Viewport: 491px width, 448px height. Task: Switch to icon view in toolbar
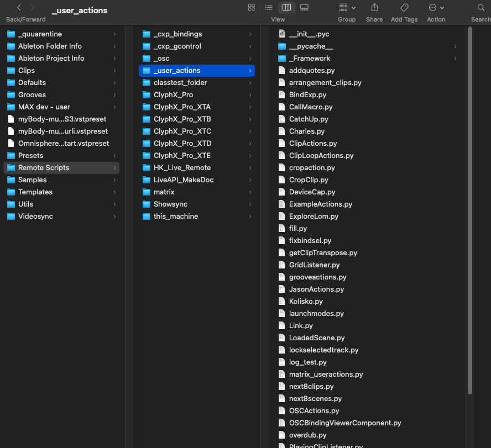[252, 7]
